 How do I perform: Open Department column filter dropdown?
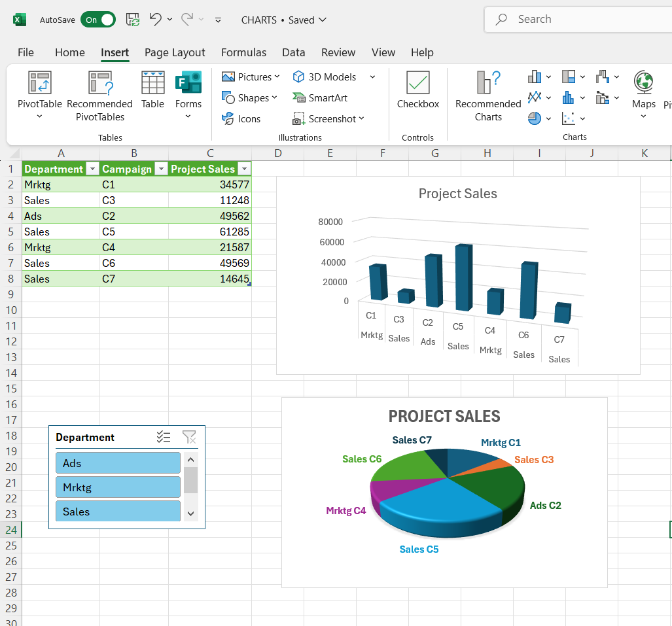click(x=92, y=169)
